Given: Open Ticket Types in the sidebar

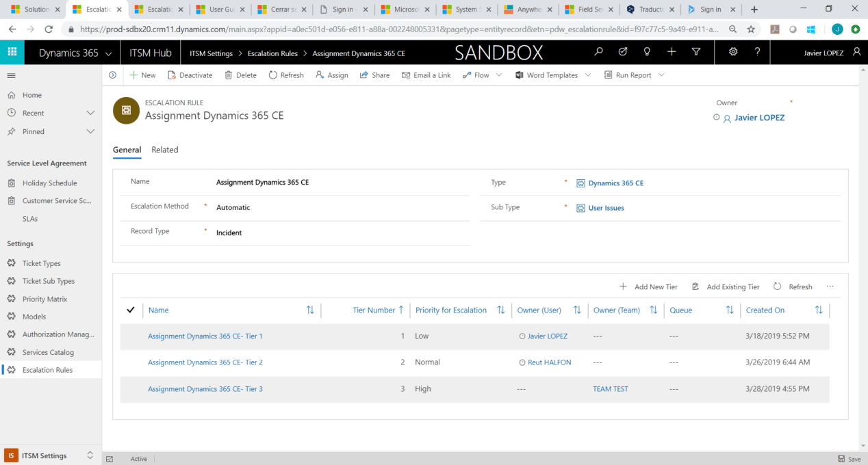Looking at the screenshot, I should click(42, 263).
